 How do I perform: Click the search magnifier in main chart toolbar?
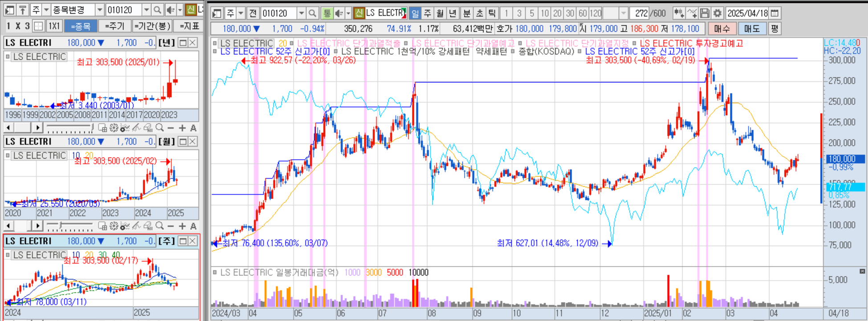(x=313, y=13)
